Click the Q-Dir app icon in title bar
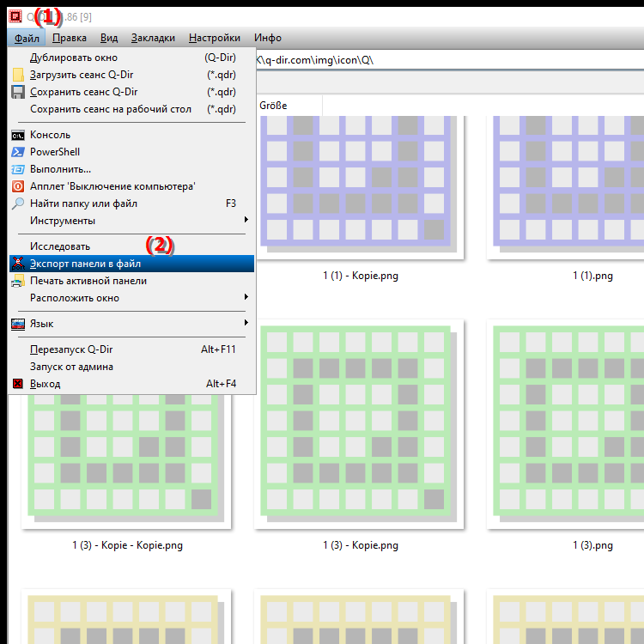The image size is (644, 644). tap(15, 16)
